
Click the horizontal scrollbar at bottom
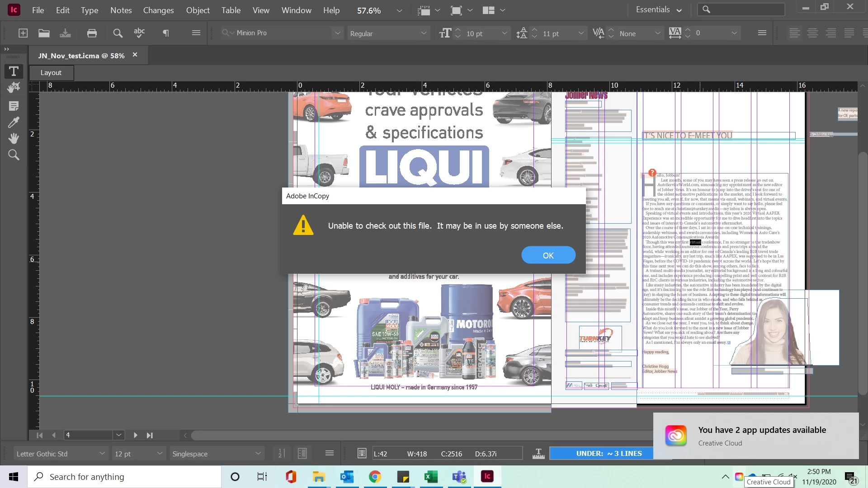click(407, 436)
